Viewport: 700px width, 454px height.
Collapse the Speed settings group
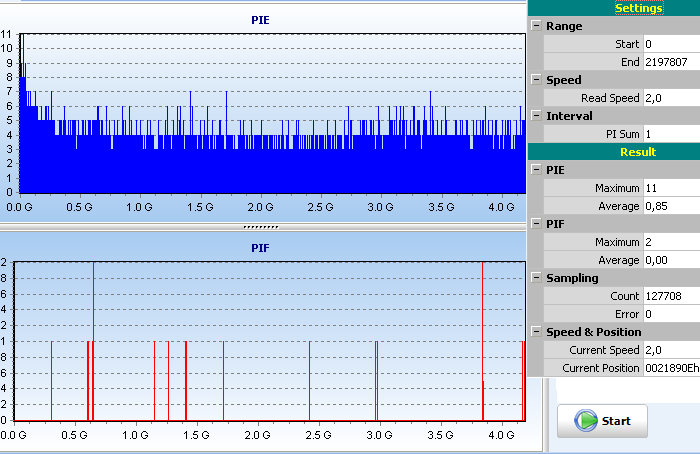pyautogui.click(x=536, y=79)
